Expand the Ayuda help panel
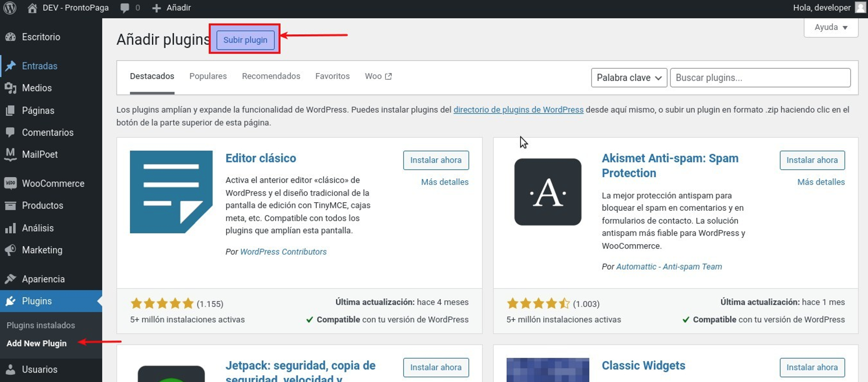868x382 pixels. coord(831,27)
